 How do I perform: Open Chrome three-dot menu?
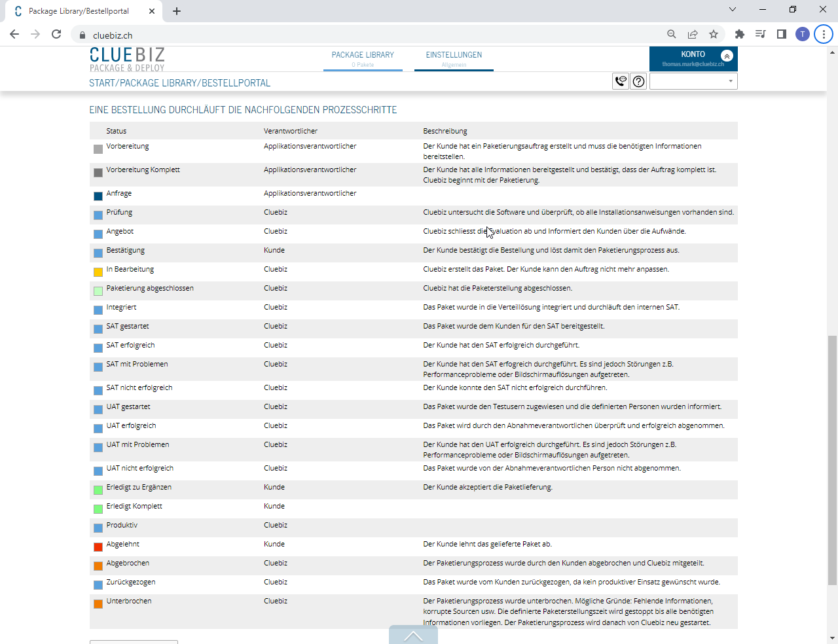[x=824, y=34]
